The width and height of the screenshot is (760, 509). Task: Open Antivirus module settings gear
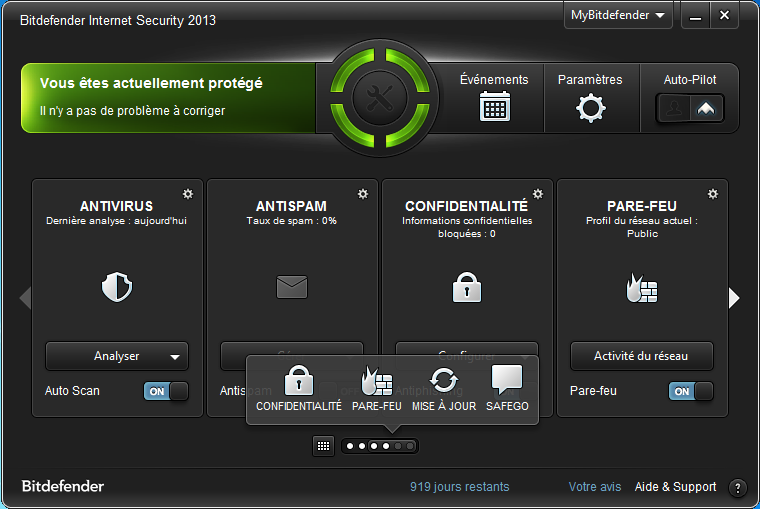pyautogui.click(x=187, y=193)
